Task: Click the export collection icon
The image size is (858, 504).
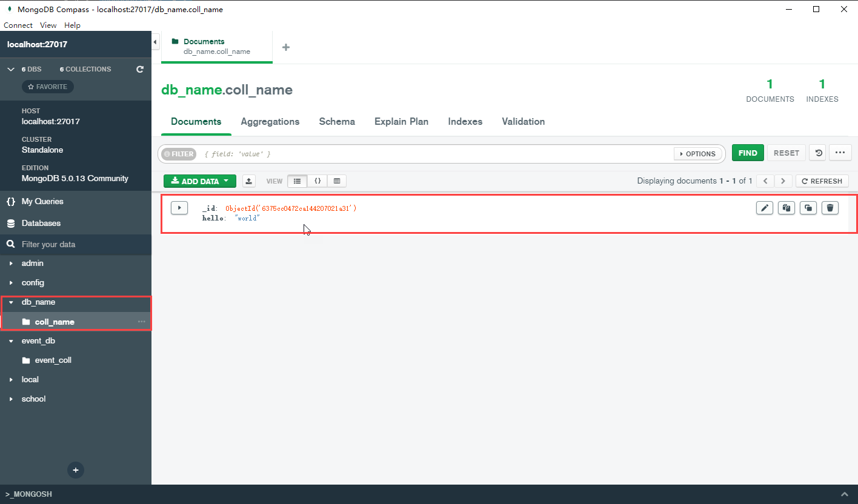Action: [x=248, y=181]
